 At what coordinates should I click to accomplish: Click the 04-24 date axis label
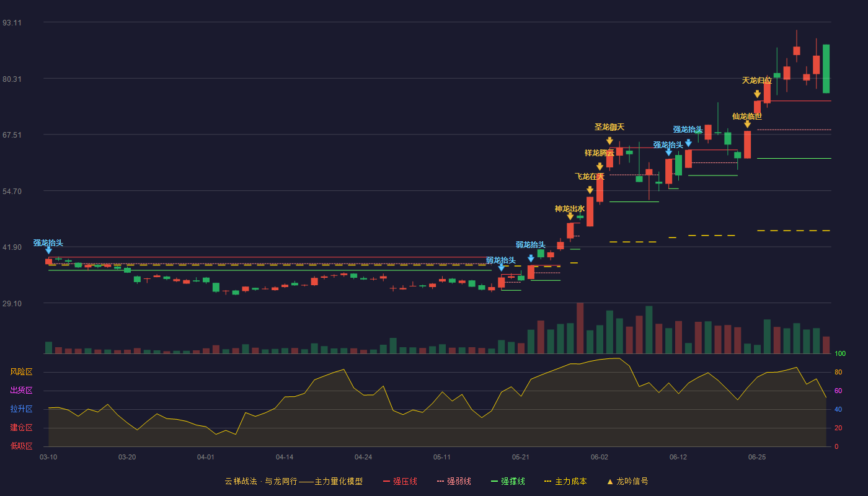point(363,457)
